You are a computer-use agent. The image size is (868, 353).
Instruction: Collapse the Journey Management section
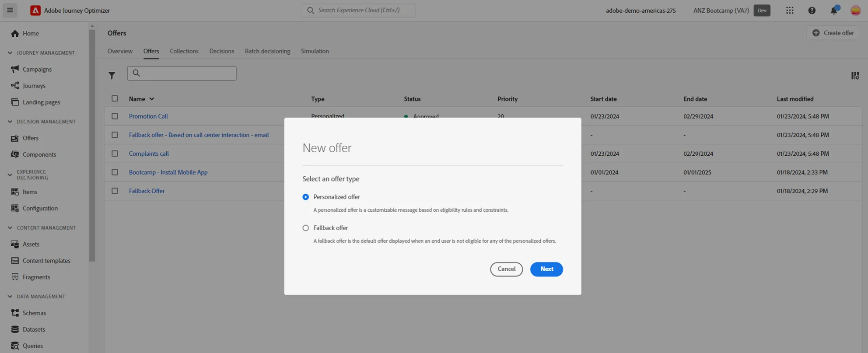(x=10, y=53)
